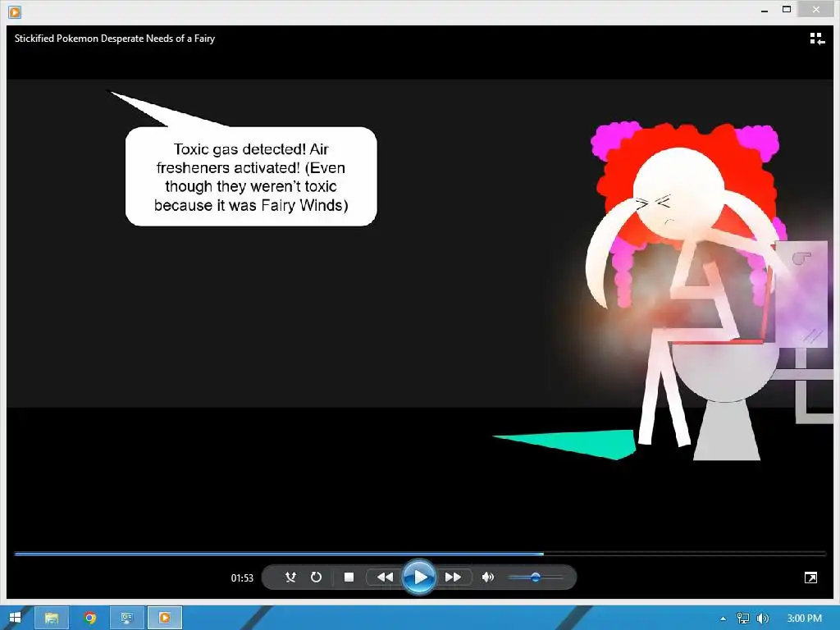
Task: Click the Windows Media Player title bar icon
Action: 15,11
